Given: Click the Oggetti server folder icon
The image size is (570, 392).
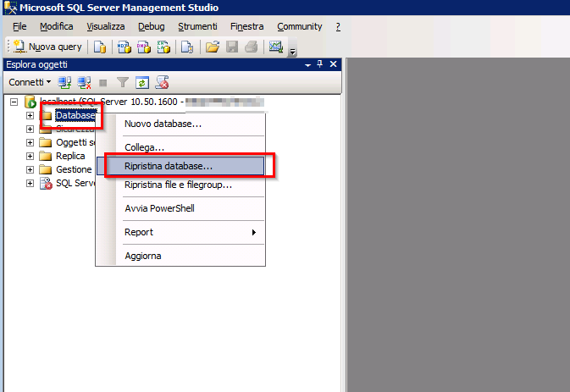Looking at the screenshot, I should point(46,142).
